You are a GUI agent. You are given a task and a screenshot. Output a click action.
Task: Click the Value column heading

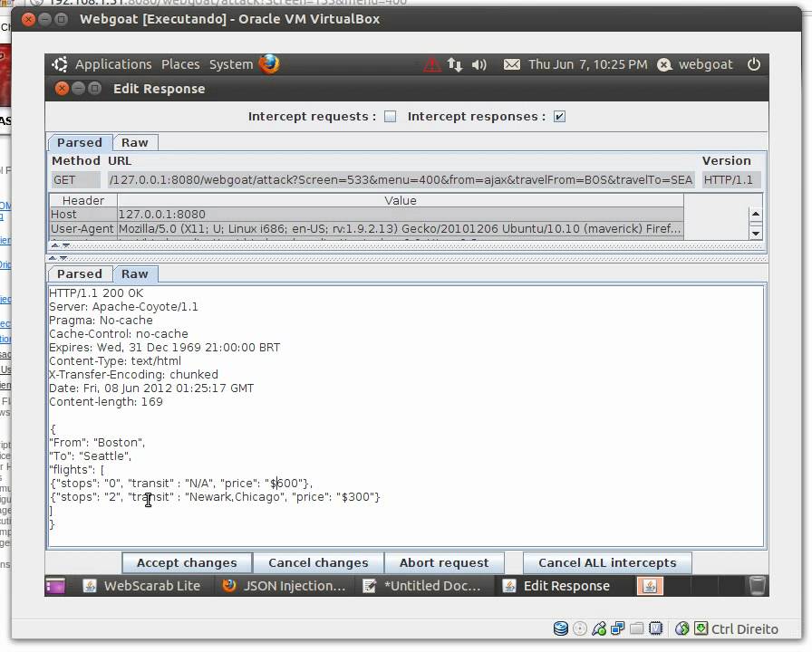[x=401, y=201]
